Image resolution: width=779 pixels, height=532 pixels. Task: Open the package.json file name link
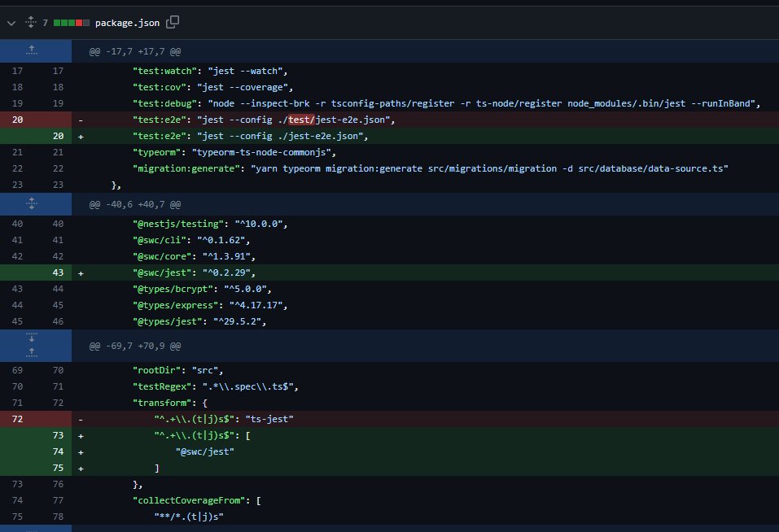pyautogui.click(x=127, y=23)
